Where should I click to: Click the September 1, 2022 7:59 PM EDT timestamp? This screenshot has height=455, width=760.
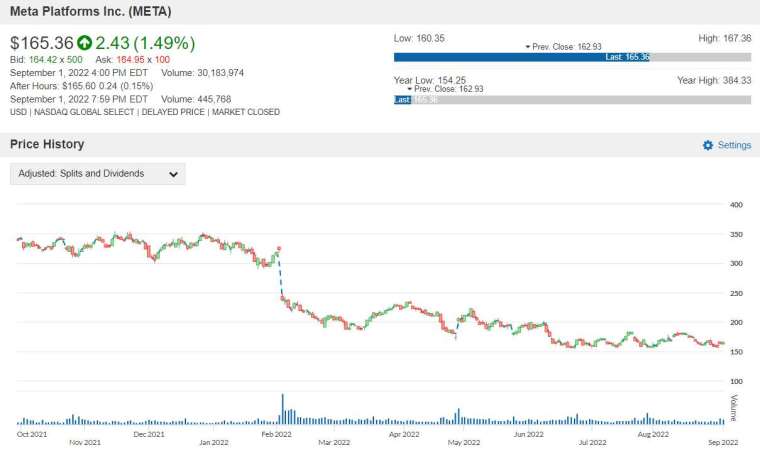coord(79,99)
